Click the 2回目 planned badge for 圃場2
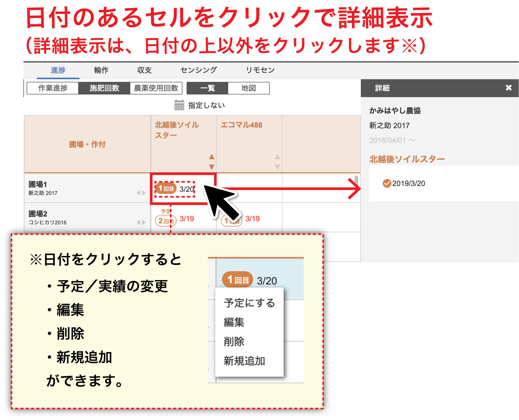 click(166, 221)
